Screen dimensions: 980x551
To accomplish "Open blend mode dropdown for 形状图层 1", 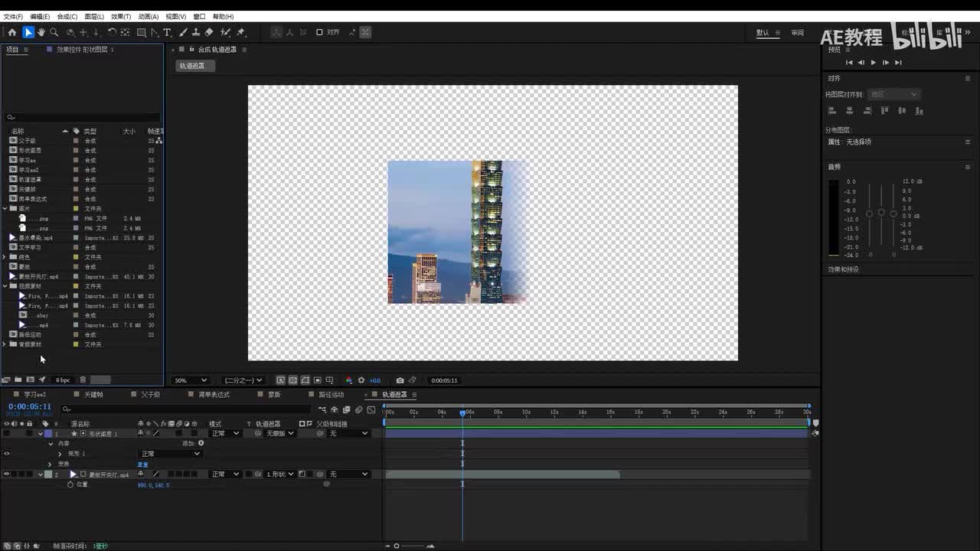I will [x=225, y=433].
